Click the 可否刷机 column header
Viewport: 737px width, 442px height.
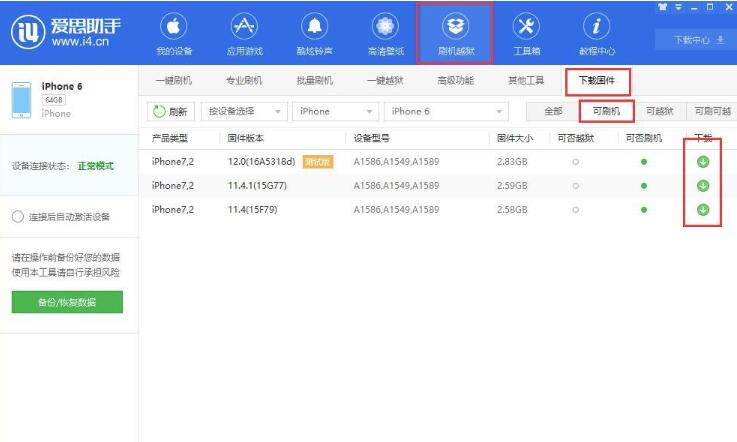643,138
